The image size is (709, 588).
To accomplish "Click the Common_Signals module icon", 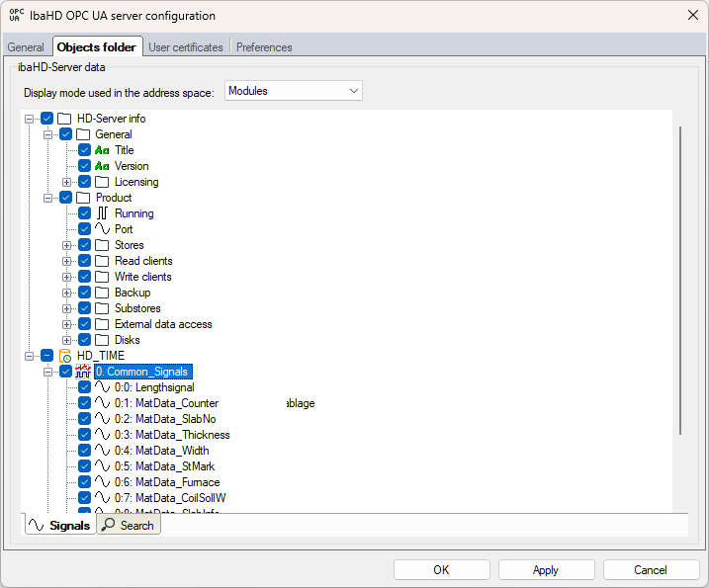I will pyautogui.click(x=83, y=372).
